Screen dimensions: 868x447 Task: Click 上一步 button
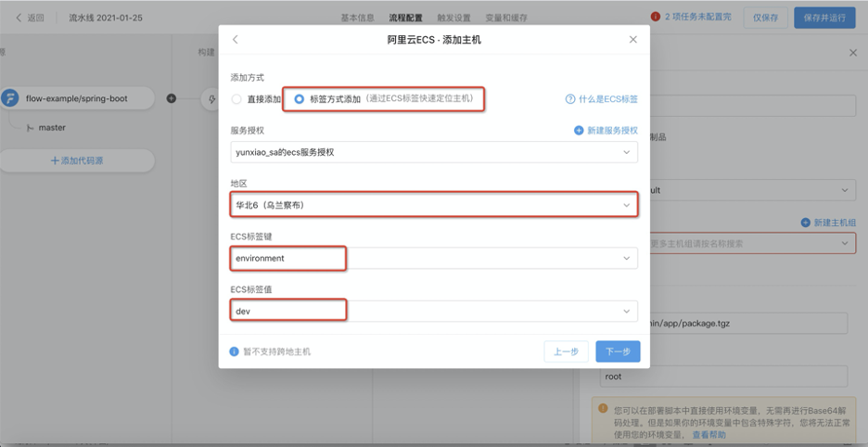coord(567,351)
